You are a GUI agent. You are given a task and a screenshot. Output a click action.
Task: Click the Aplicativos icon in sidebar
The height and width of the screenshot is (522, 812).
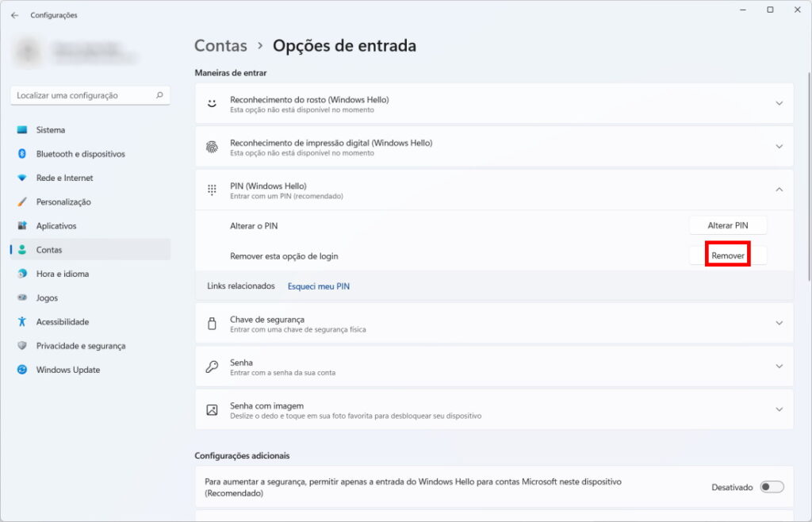point(21,226)
